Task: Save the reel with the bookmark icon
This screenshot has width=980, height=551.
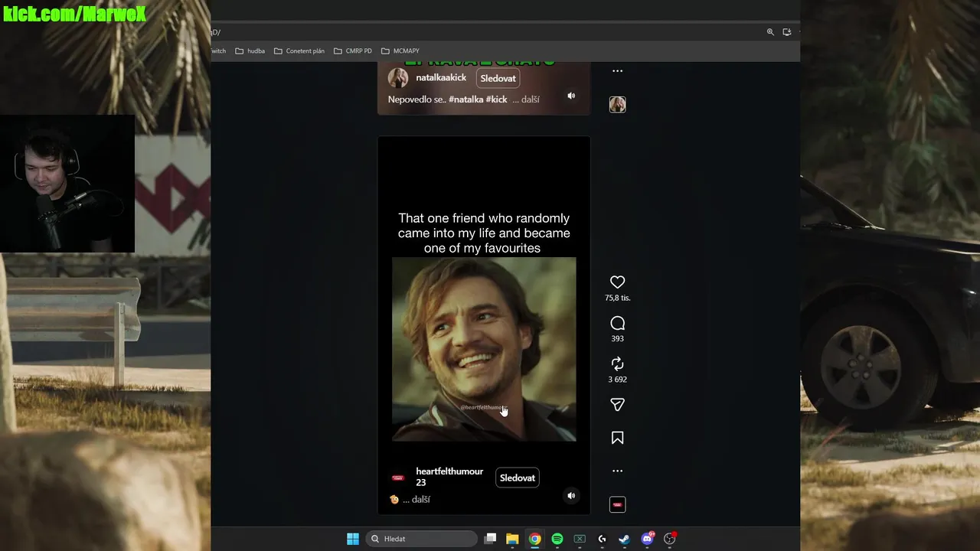Action: click(x=617, y=438)
